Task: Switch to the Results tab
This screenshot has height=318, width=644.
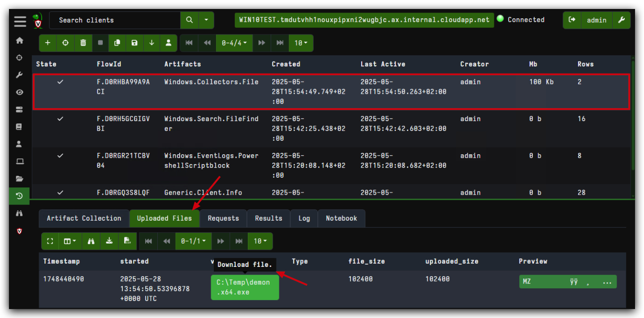Action: [268, 218]
